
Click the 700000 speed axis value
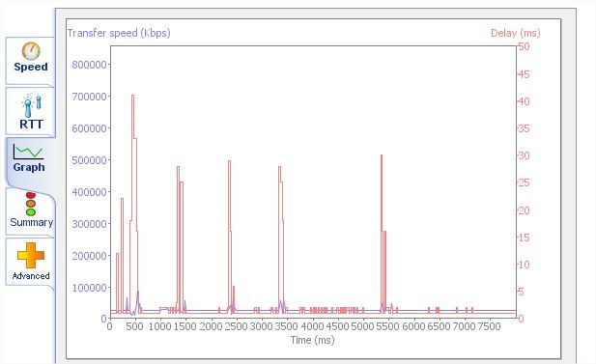[x=89, y=97]
